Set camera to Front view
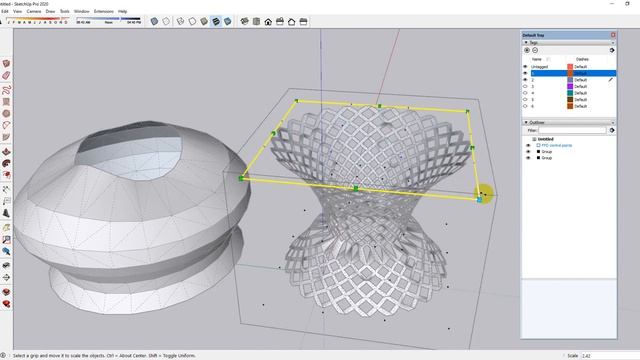Viewport: 640px width, 360px height. point(268,21)
